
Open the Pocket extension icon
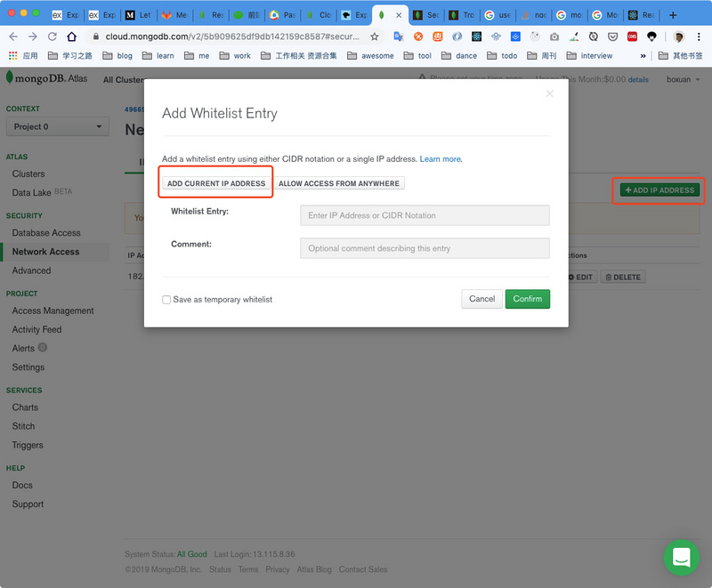613,36
